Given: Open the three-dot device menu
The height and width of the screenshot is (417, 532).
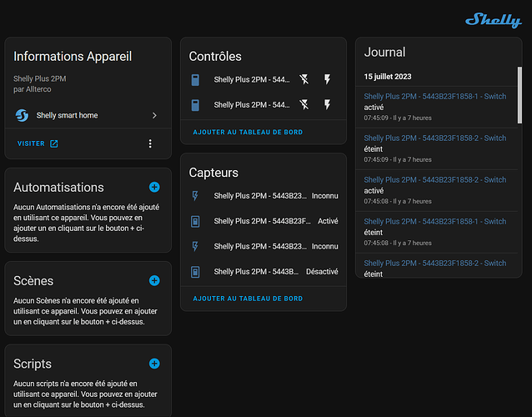Looking at the screenshot, I should [150, 143].
